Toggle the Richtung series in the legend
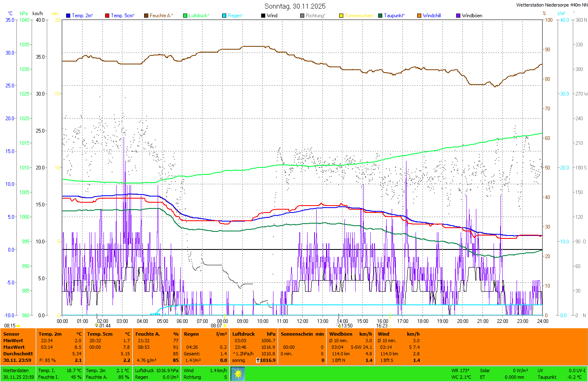The height and width of the screenshot is (382, 588). 315,16
